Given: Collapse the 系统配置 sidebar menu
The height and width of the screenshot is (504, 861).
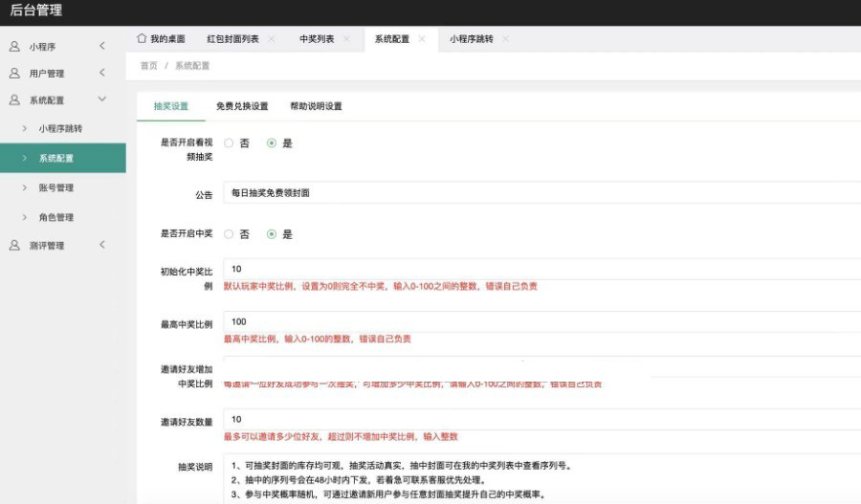Looking at the screenshot, I should pyautogui.click(x=102, y=99).
